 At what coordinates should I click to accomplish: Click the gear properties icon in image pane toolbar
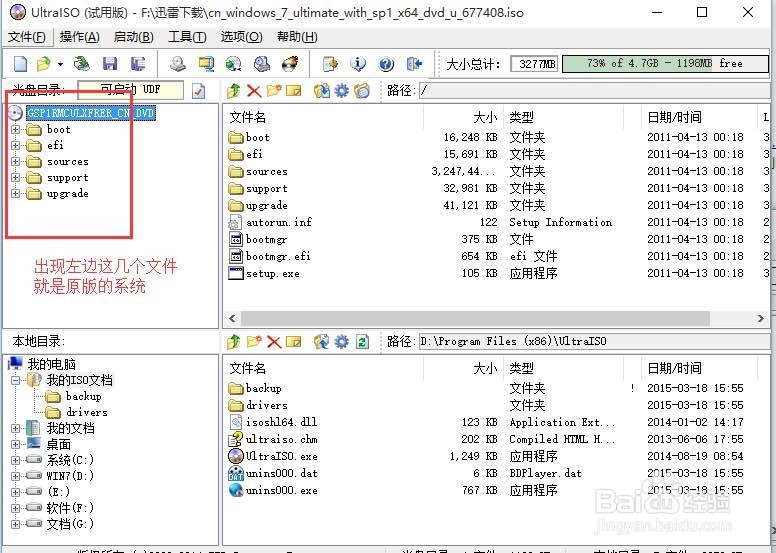341,91
